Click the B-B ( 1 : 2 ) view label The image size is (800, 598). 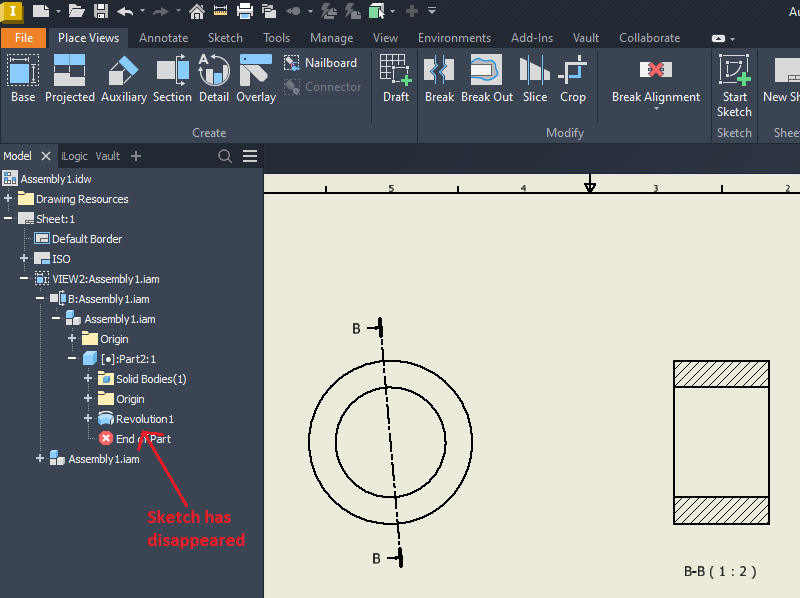(x=720, y=571)
